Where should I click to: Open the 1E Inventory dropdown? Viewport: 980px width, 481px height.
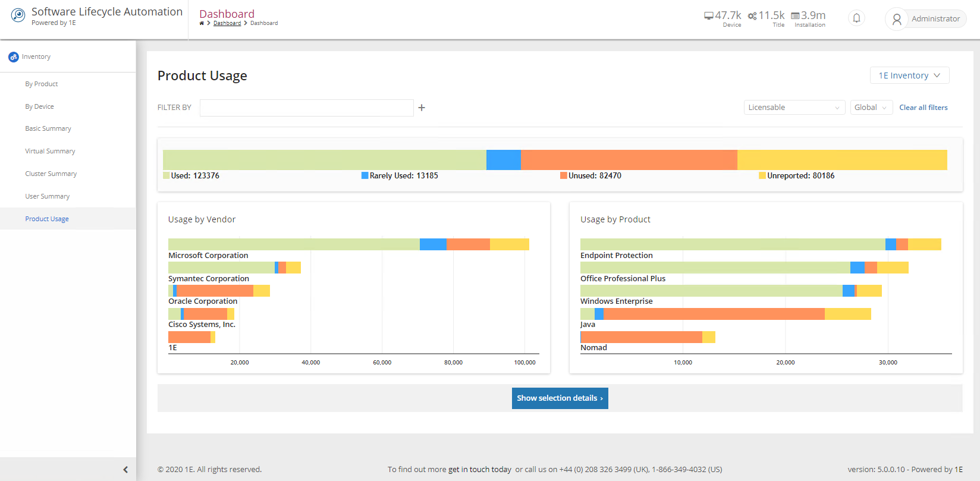pyautogui.click(x=909, y=76)
